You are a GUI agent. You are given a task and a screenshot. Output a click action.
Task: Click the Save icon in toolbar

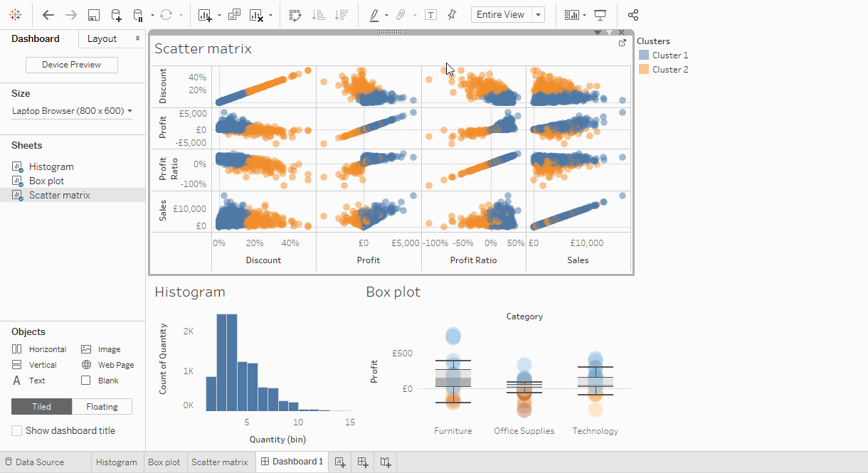click(x=93, y=15)
